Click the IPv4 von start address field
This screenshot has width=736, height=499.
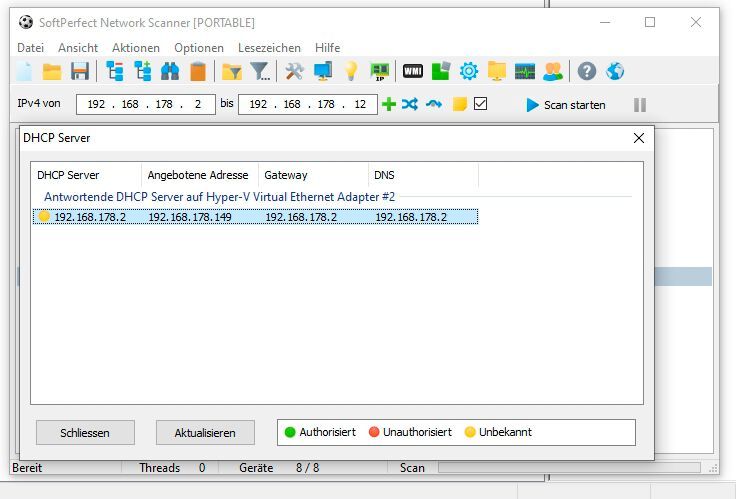point(146,104)
